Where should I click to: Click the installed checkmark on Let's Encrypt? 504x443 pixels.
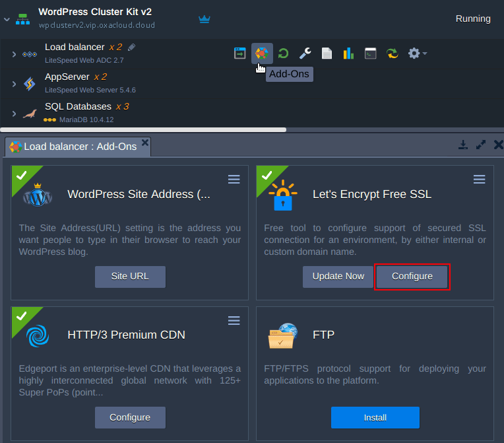tap(267, 176)
